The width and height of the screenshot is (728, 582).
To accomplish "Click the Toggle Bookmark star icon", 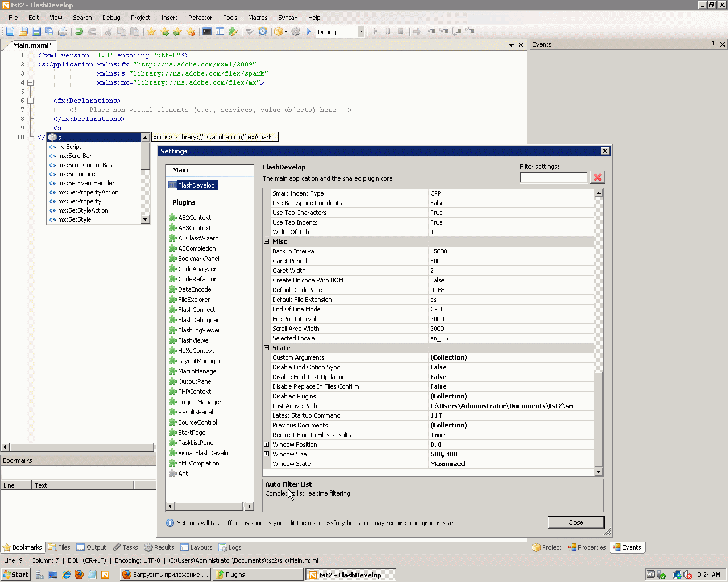I will pyautogui.click(x=151, y=32).
